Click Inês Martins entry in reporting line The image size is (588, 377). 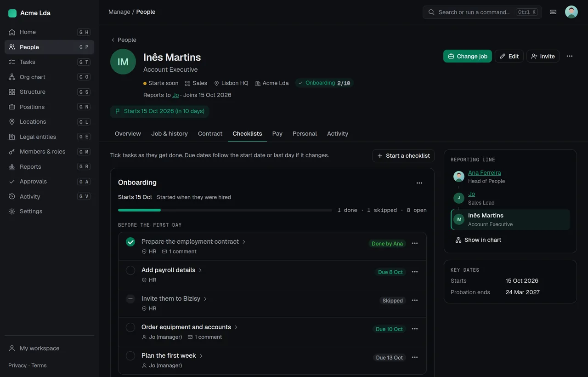tap(510, 220)
